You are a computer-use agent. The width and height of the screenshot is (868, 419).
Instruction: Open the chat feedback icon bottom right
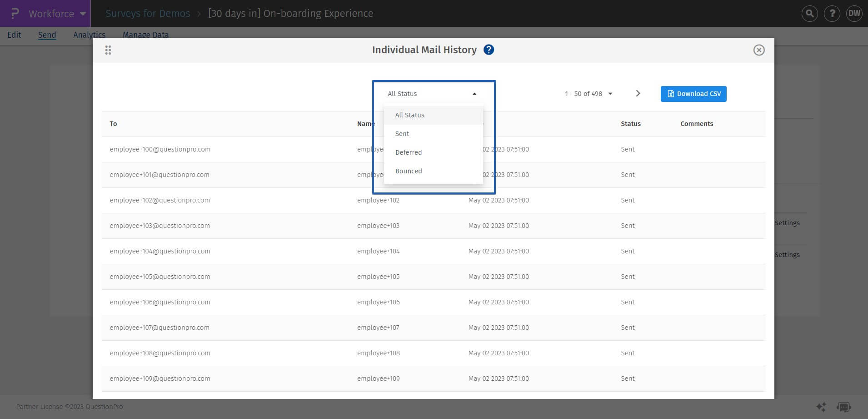click(843, 407)
